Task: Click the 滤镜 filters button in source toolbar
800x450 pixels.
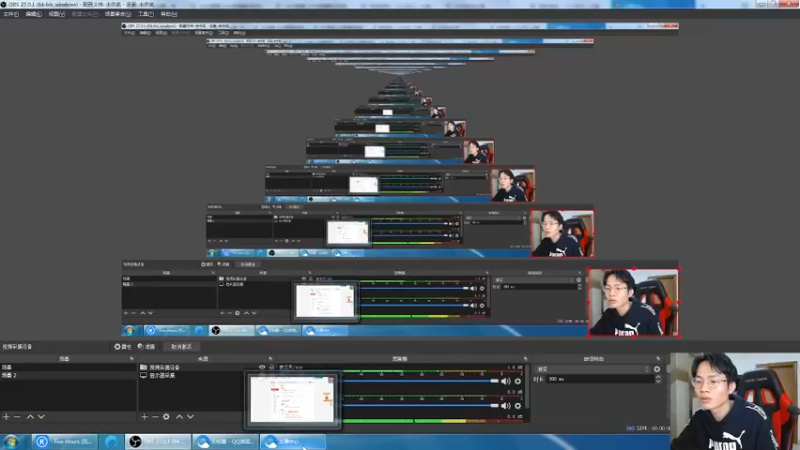Action: click(x=146, y=346)
